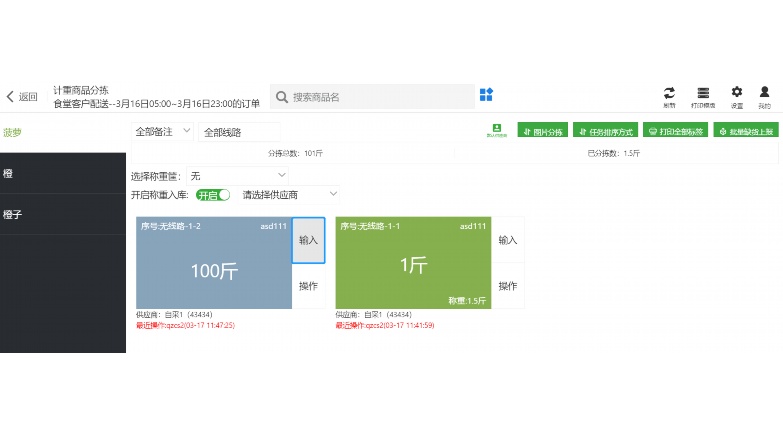Image resolution: width=783 pixels, height=435 pixels.
Task: Click the 已分拣数: 1.5斤 text
Action: [x=613, y=153]
